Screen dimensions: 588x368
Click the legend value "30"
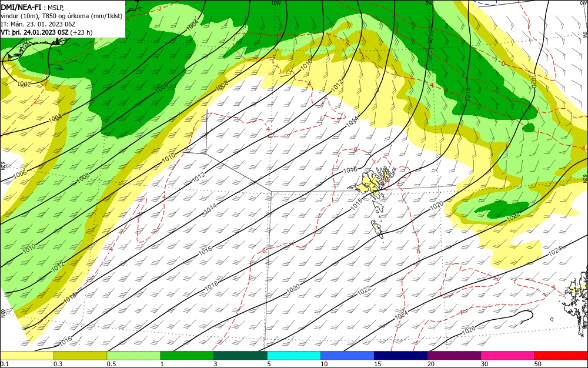point(485,364)
